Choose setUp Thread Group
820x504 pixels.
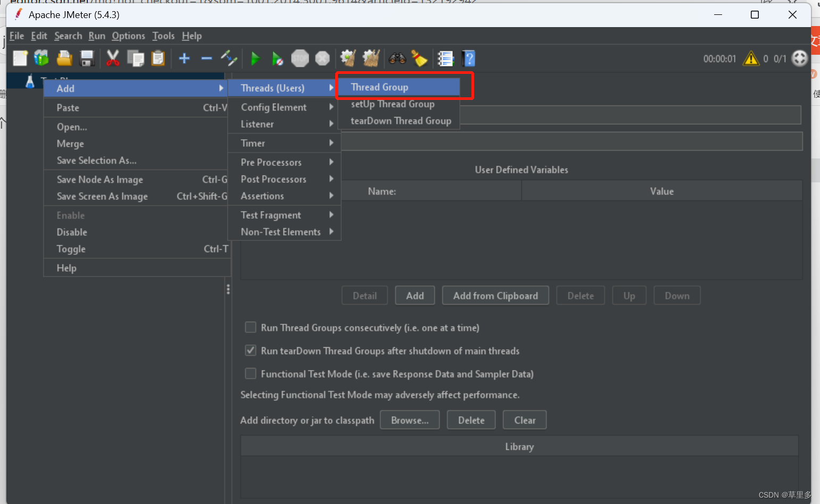(x=399, y=104)
